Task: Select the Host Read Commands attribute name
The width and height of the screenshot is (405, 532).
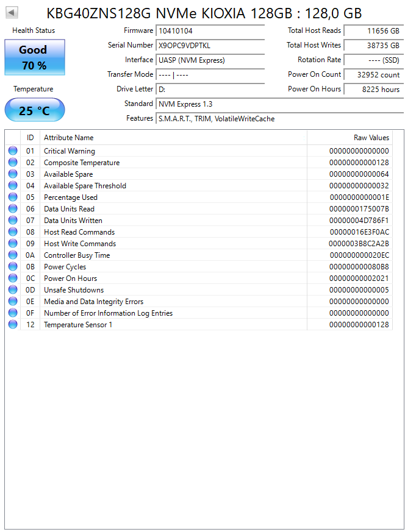Action: click(79, 232)
